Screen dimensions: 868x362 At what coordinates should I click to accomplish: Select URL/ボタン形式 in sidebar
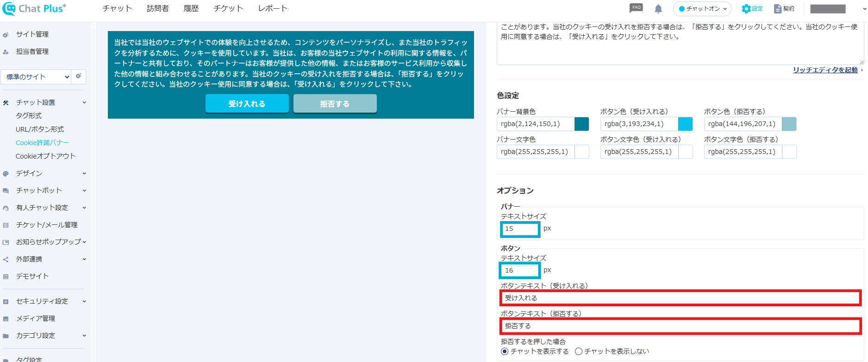click(x=40, y=129)
